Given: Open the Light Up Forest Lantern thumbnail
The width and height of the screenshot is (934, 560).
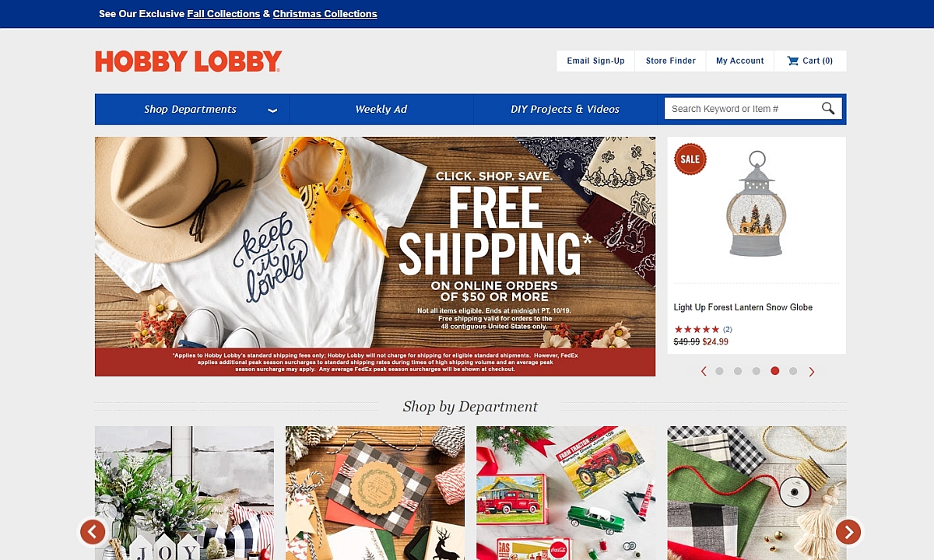Looking at the screenshot, I should (756, 205).
